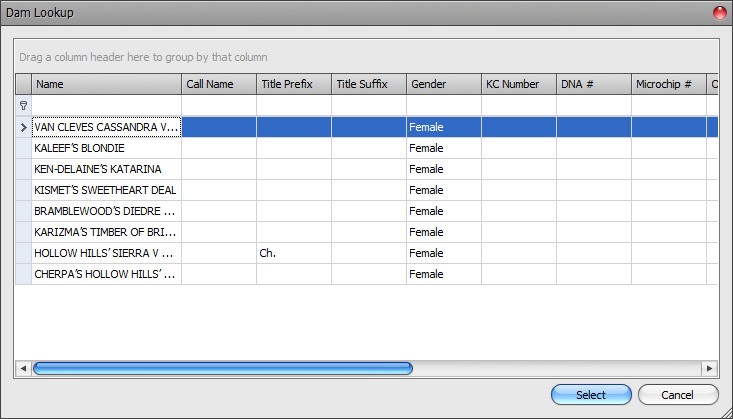733x419 pixels.
Task: Click the horizontal scrollbar thumb
Action: coord(223,368)
